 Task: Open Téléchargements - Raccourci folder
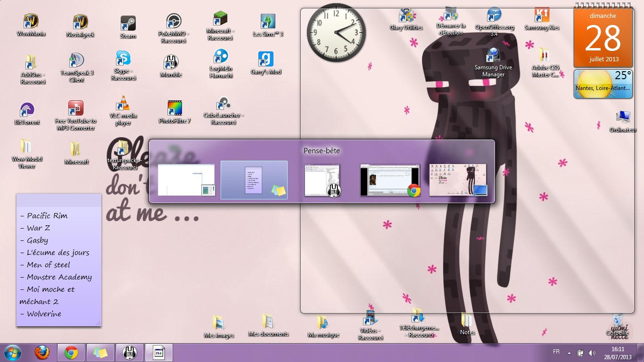[x=419, y=316]
